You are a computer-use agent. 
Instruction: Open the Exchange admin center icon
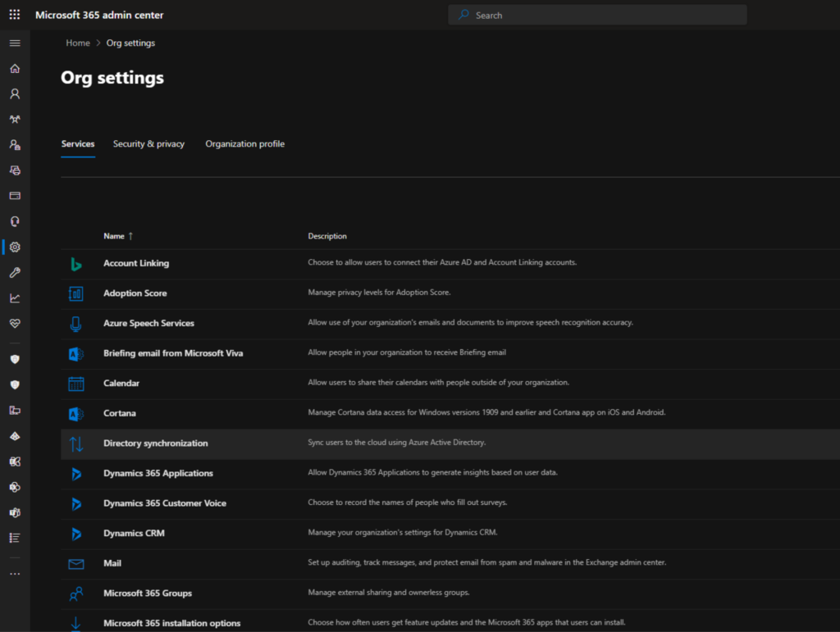pyautogui.click(x=15, y=461)
